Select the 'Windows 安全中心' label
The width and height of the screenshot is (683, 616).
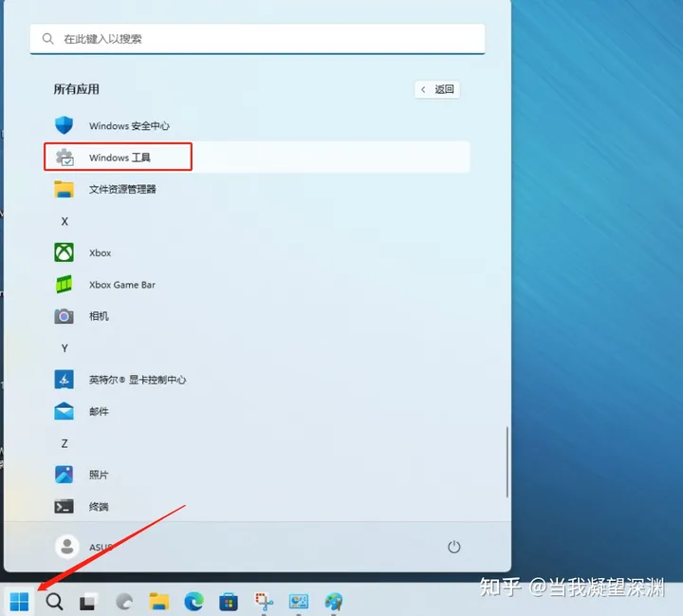129,126
